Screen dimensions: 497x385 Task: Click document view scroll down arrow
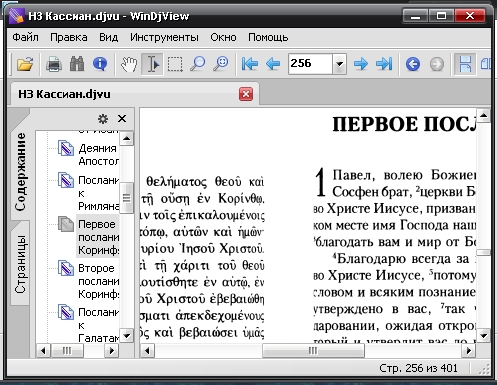pos(483,335)
